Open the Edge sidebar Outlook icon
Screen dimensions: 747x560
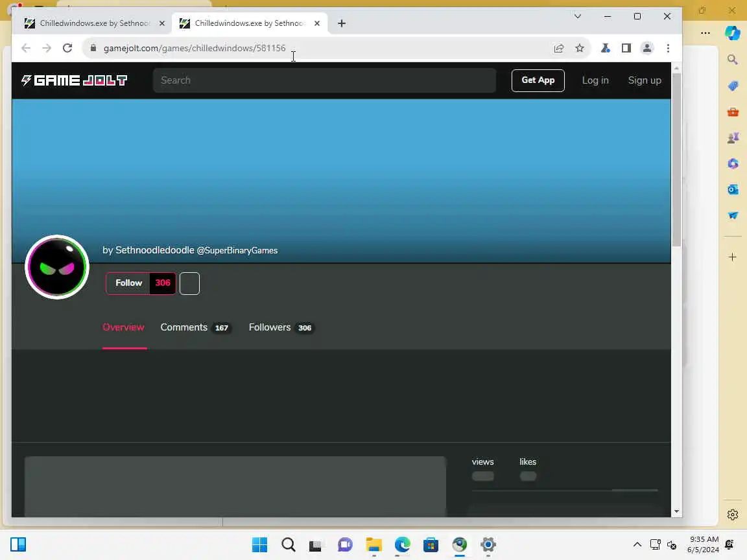733,189
